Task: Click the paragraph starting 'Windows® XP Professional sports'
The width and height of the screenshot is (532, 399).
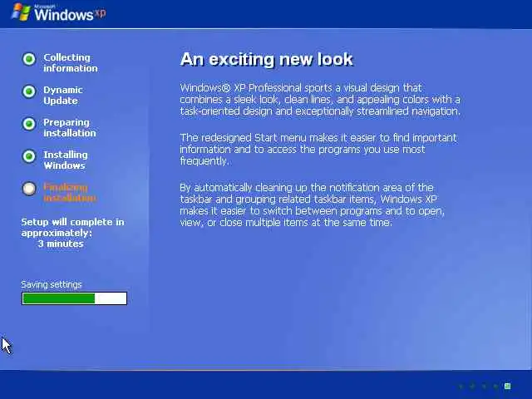Action: point(320,100)
